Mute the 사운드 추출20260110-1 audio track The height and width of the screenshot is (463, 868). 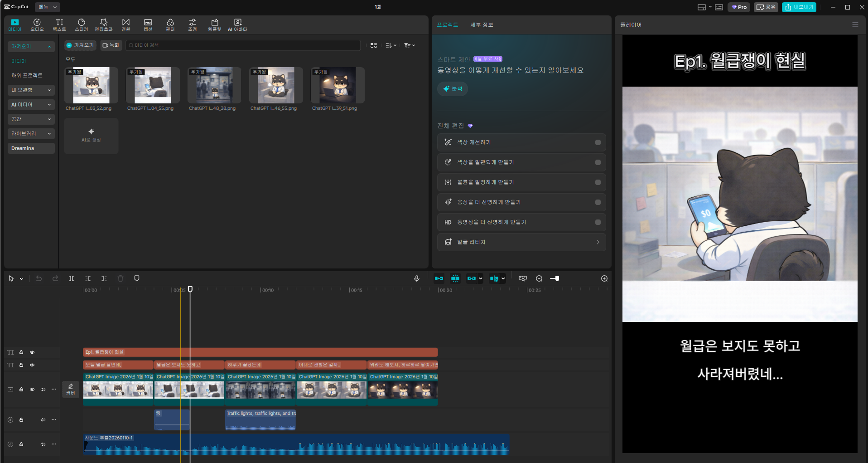coord(43,444)
